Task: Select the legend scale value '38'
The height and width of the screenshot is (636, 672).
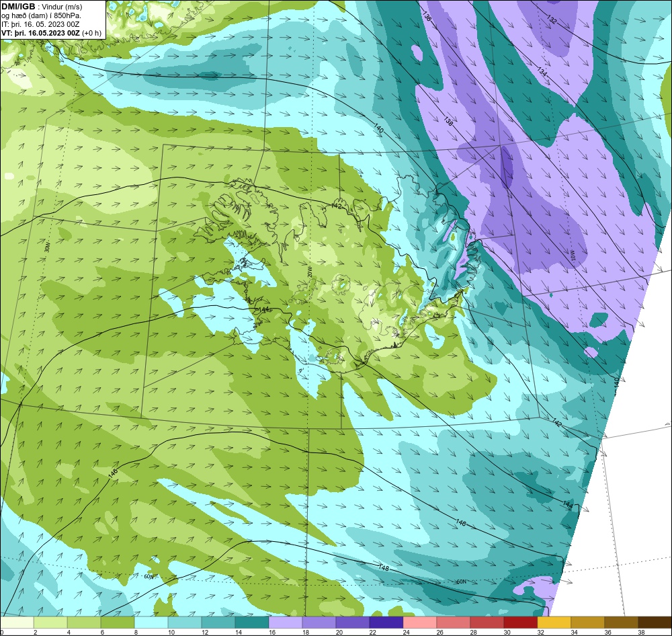Action: coord(642,632)
